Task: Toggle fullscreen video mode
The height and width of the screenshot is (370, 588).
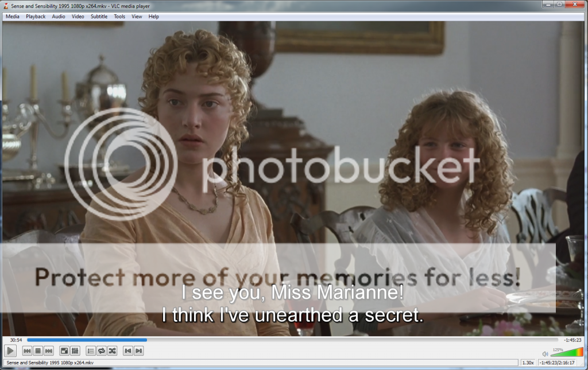Action: tap(64, 351)
